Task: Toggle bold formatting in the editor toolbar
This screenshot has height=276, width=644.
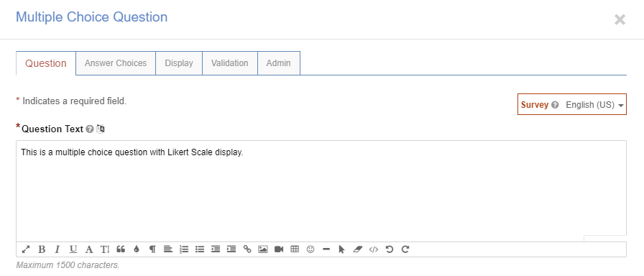Action: (x=42, y=249)
